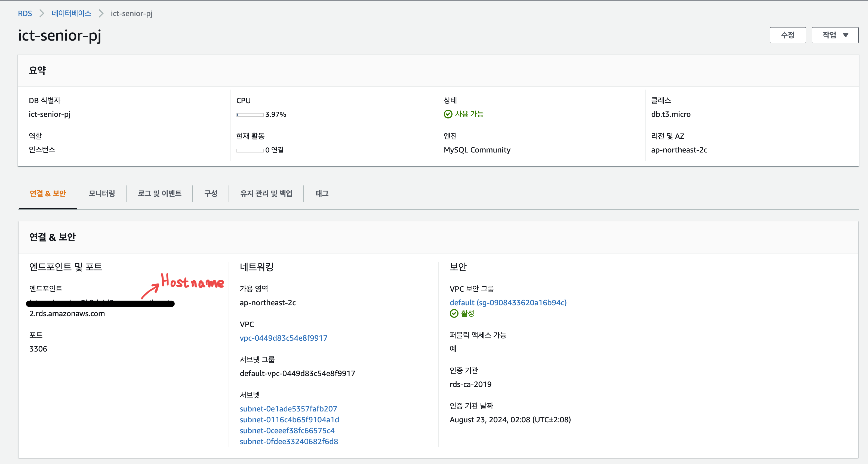
Task: Open the vpc-0449d83c54e8f9917 link
Action: pos(283,338)
